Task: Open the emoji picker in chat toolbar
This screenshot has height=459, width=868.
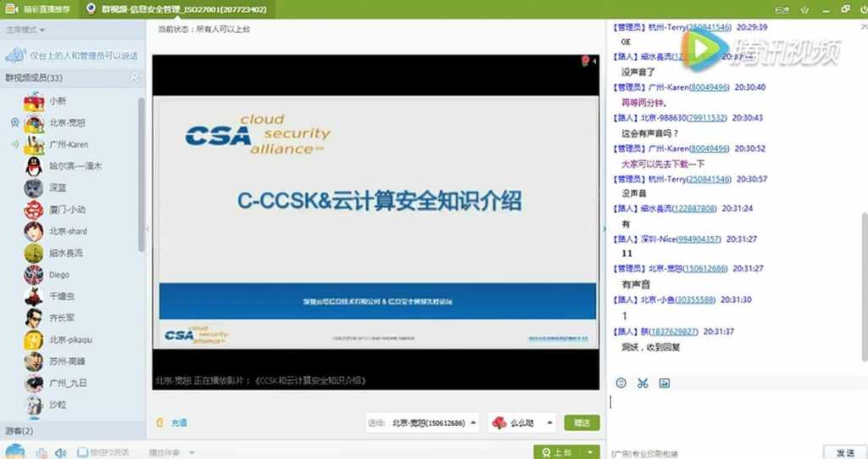Action: [621, 383]
